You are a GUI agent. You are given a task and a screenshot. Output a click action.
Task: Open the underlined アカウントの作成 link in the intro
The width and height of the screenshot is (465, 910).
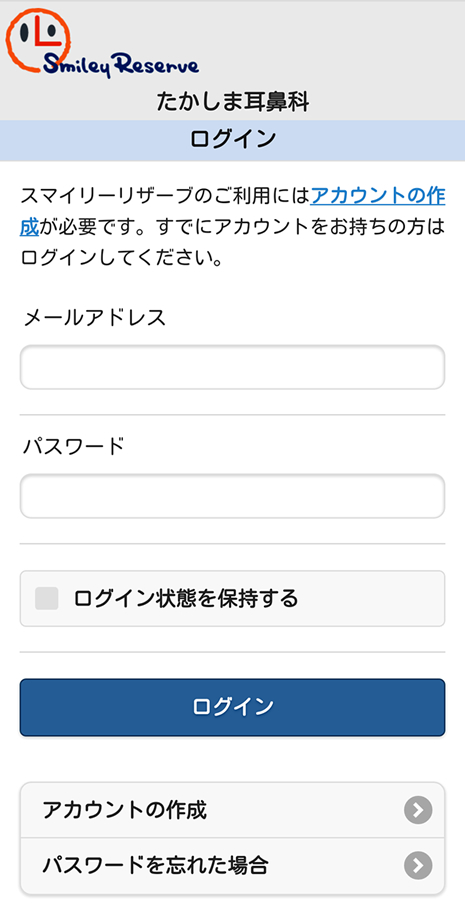click(x=378, y=197)
